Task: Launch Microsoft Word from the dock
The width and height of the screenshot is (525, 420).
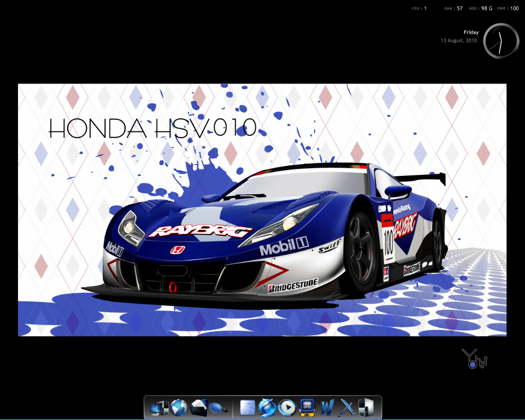Action: click(x=327, y=408)
